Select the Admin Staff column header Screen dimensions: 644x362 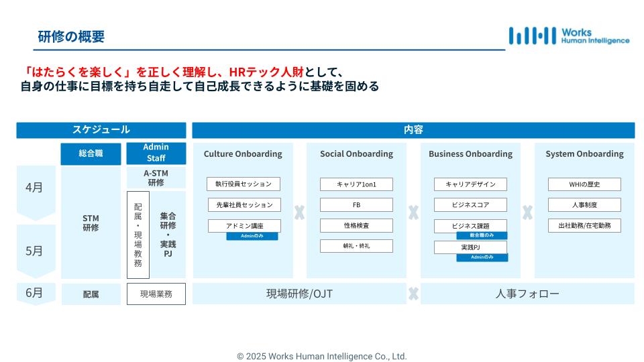click(156, 153)
